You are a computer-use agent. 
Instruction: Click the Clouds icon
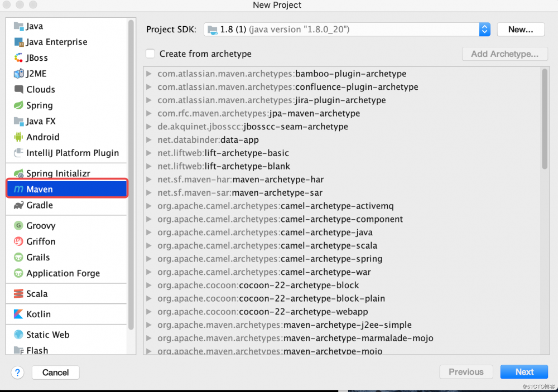18,89
